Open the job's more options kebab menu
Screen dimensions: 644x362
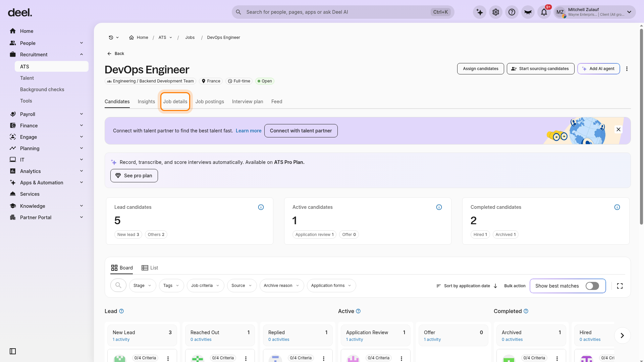coord(627,69)
